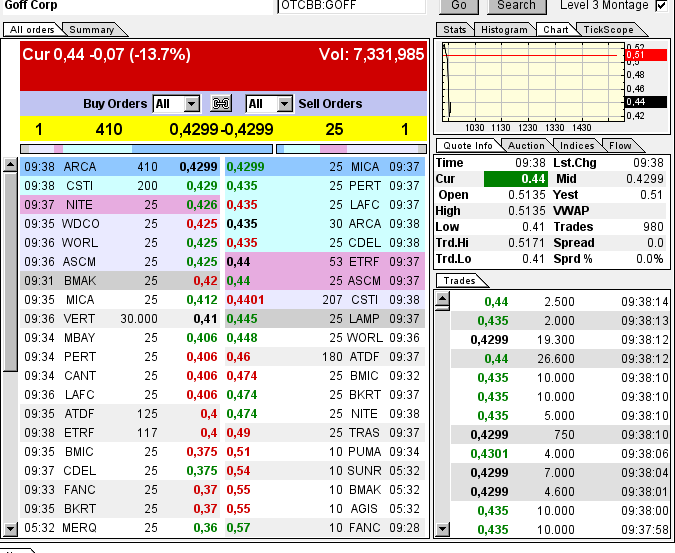Click the Trades list scroll up arrow
675x553 pixels.
443,298
